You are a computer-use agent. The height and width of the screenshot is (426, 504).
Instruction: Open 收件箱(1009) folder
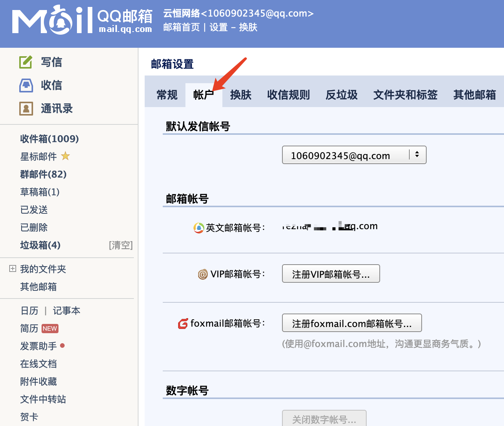click(50, 139)
